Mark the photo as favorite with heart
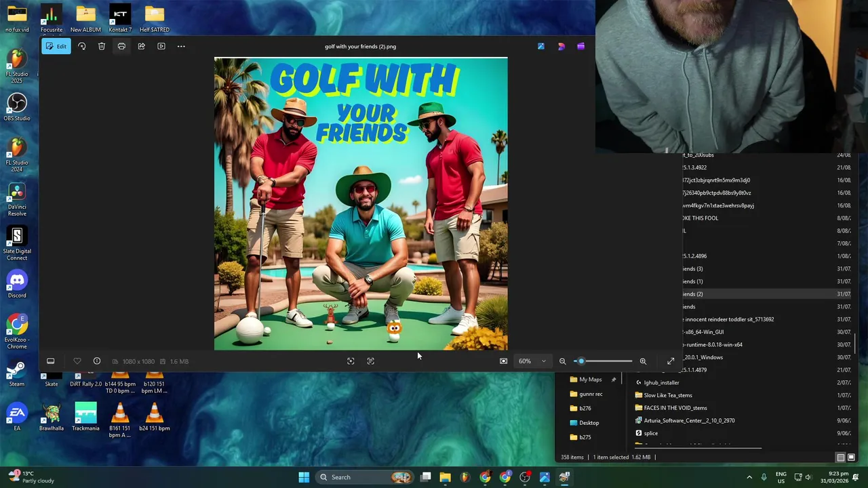The height and width of the screenshot is (488, 868). 77,361
